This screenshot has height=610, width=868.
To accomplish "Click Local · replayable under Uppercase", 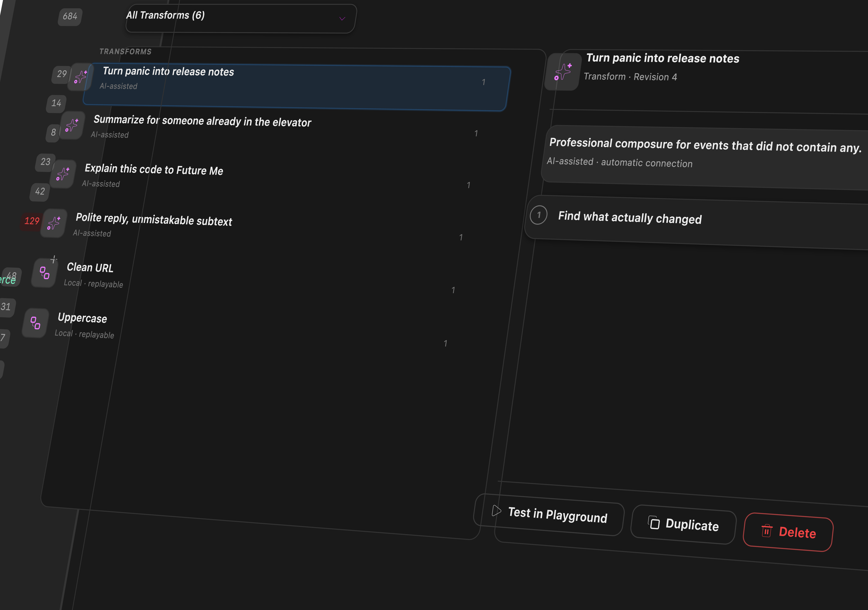I will 84,334.
